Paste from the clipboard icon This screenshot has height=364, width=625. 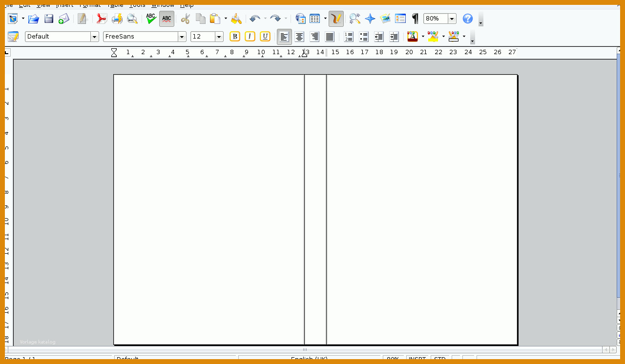coord(215,19)
